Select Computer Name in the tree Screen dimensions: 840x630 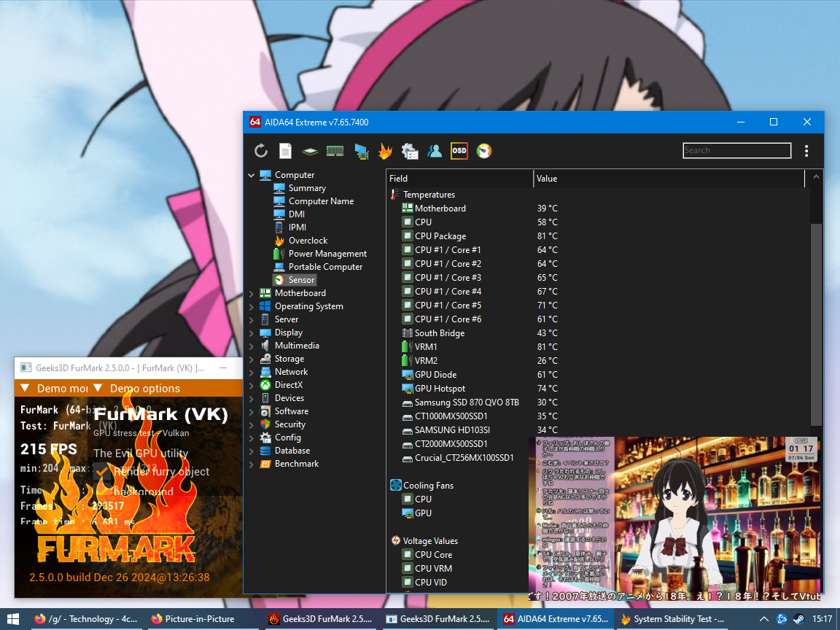click(x=321, y=201)
